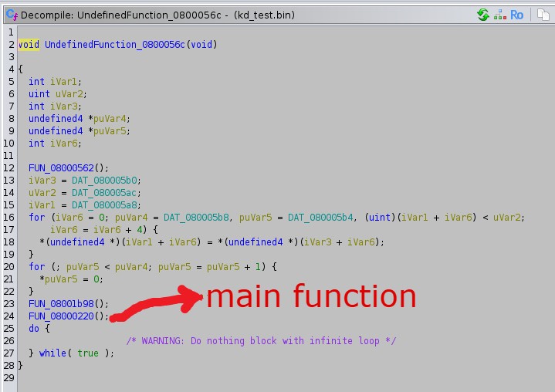Viewport: 555px width, 392px height.
Task: Click the FUN_08000220 main function call
Action: point(61,316)
